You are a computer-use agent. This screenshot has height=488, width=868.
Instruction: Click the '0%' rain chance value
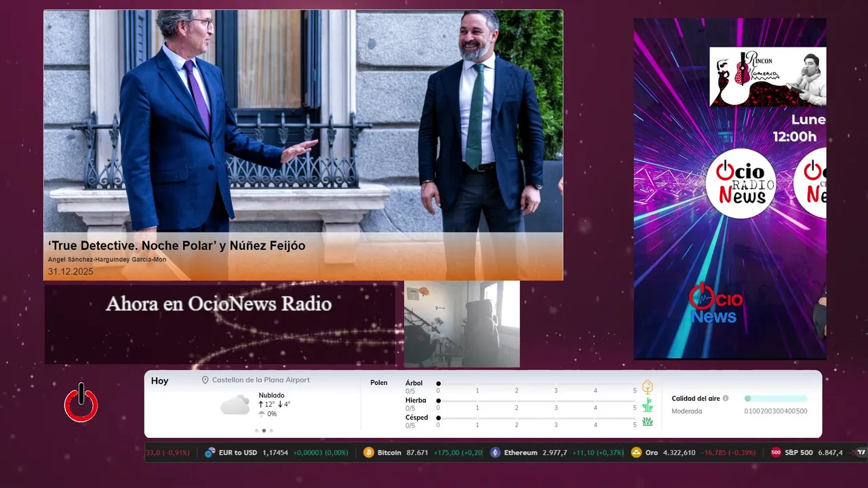click(x=272, y=413)
